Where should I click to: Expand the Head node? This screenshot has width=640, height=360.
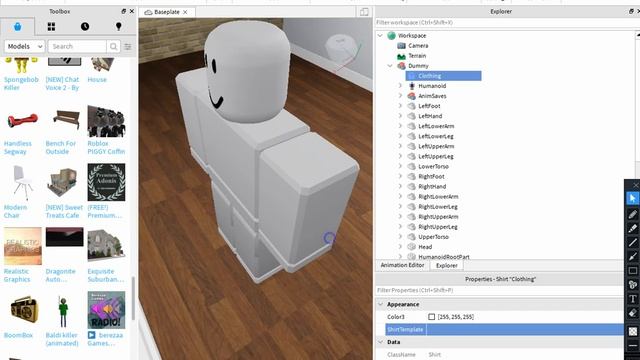pyautogui.click(x=400, y=247)
